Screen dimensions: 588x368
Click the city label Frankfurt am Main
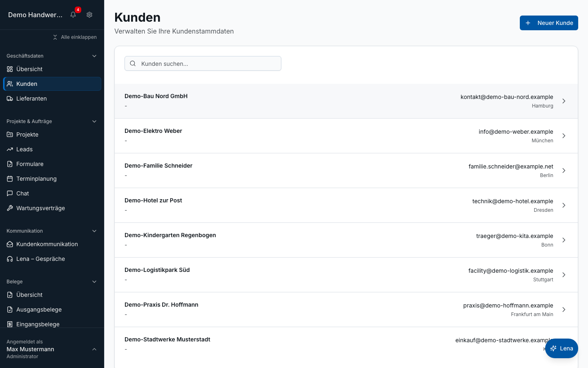click(532, 314)
